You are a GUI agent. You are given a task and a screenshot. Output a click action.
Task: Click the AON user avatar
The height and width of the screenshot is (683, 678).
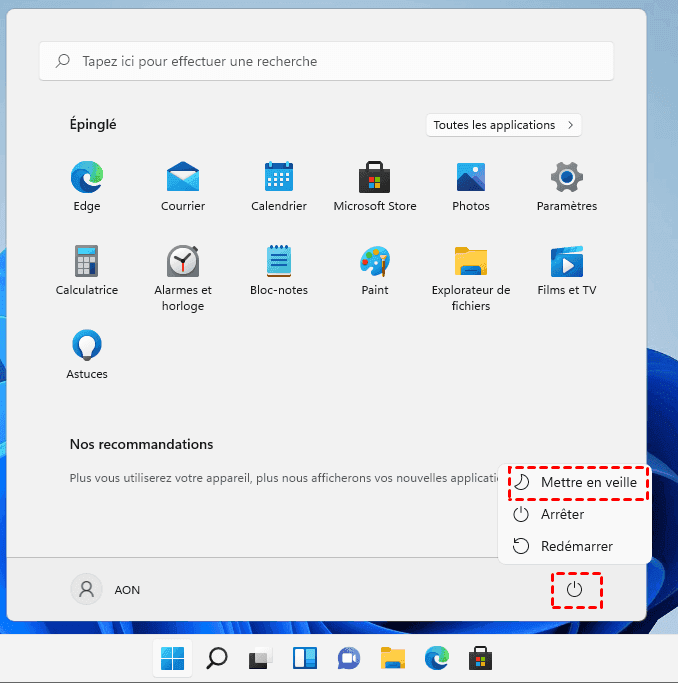tap(86, 589)
